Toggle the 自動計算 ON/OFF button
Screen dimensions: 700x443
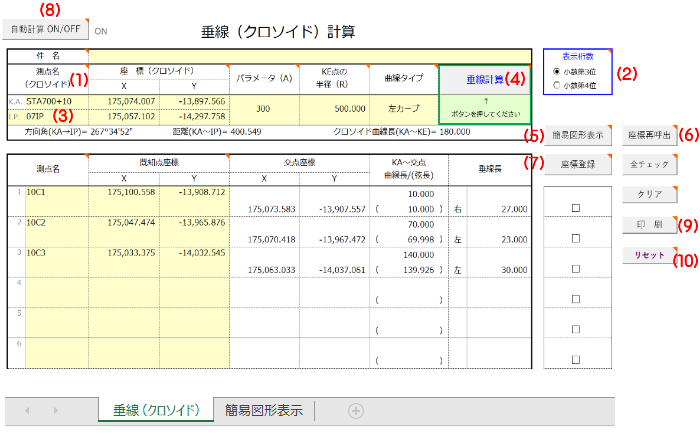(x=46, y=30)
